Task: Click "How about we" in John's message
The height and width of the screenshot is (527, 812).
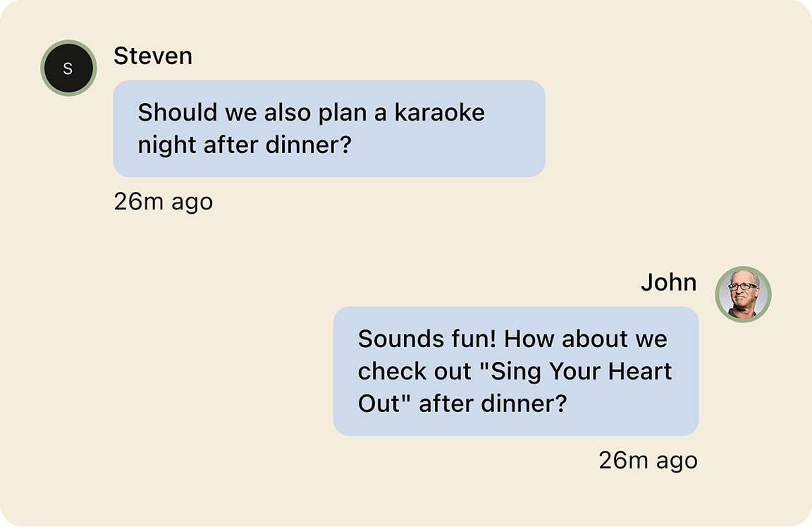Action: coord(586,339)
